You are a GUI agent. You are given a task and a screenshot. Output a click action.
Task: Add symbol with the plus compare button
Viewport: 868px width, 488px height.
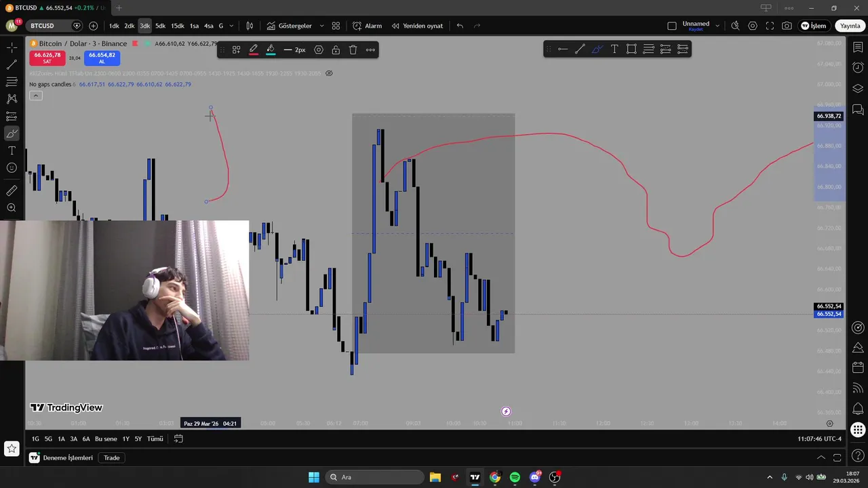coord(93,26)
